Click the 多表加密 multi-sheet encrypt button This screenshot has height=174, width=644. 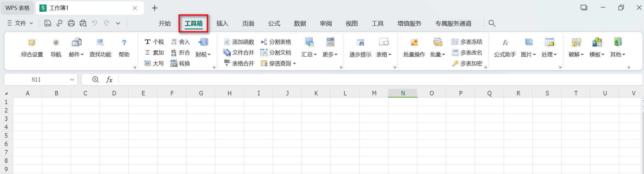click(x=467, y=63)
